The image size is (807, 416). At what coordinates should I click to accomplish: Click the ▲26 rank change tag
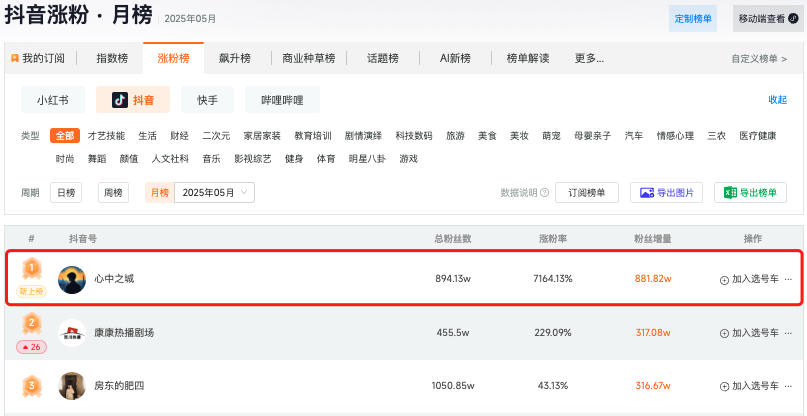click(x=31, y=347)
